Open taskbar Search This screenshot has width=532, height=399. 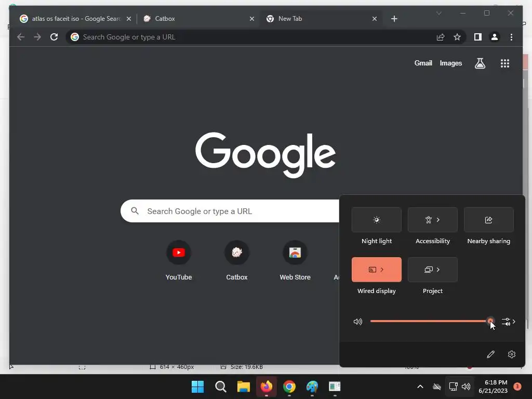[220, 387]
